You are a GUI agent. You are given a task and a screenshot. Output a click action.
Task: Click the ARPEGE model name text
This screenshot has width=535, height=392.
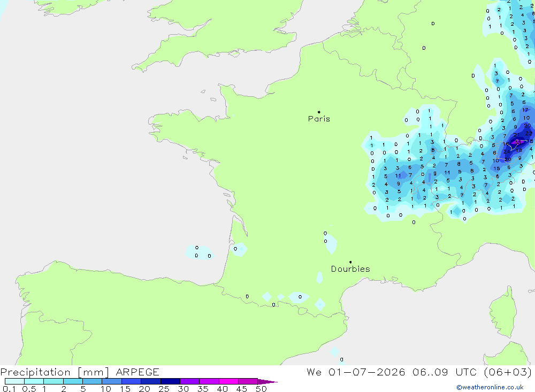click(137, 372)
